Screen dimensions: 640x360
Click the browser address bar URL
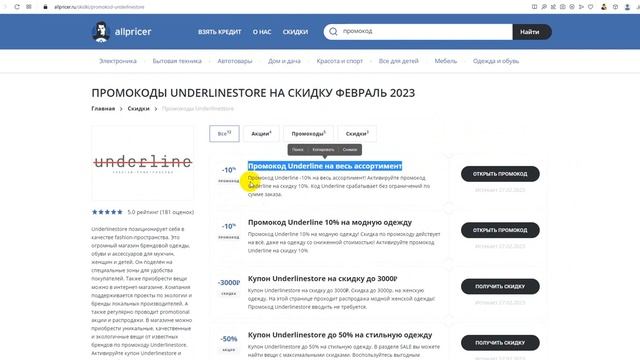tap(99, 7)
